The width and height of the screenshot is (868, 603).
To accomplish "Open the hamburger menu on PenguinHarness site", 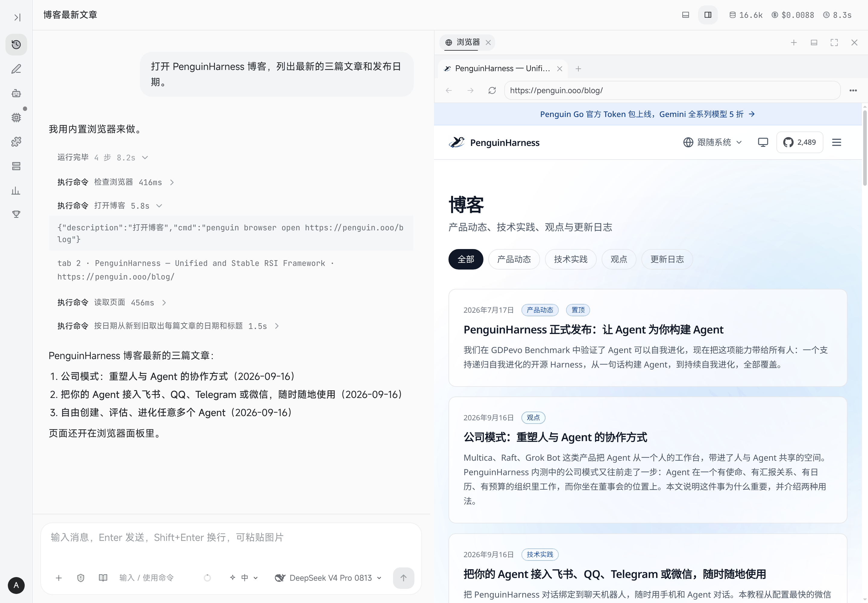I will click(836, 142).
